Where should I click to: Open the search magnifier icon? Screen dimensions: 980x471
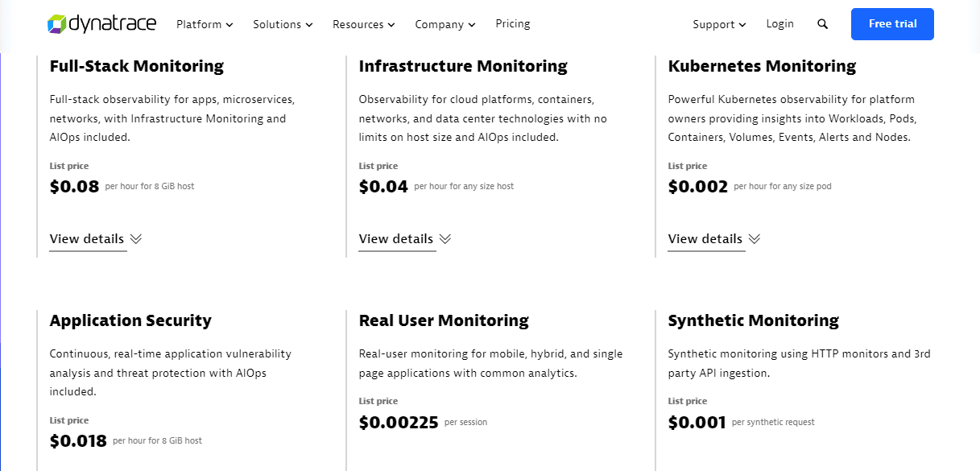(x=822, y=24)
